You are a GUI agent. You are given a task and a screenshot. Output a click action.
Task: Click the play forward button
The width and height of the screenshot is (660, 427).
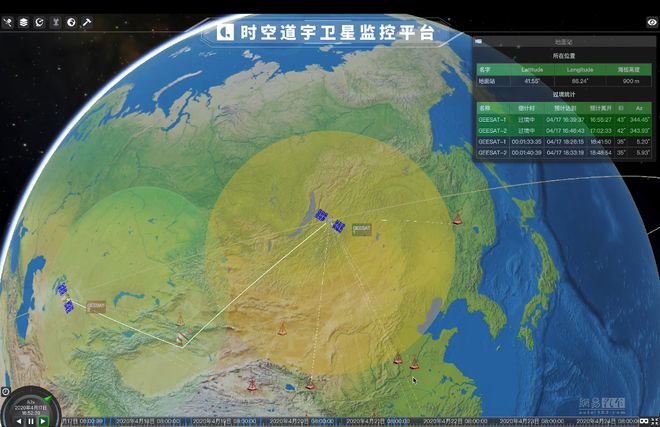(42, 422)
